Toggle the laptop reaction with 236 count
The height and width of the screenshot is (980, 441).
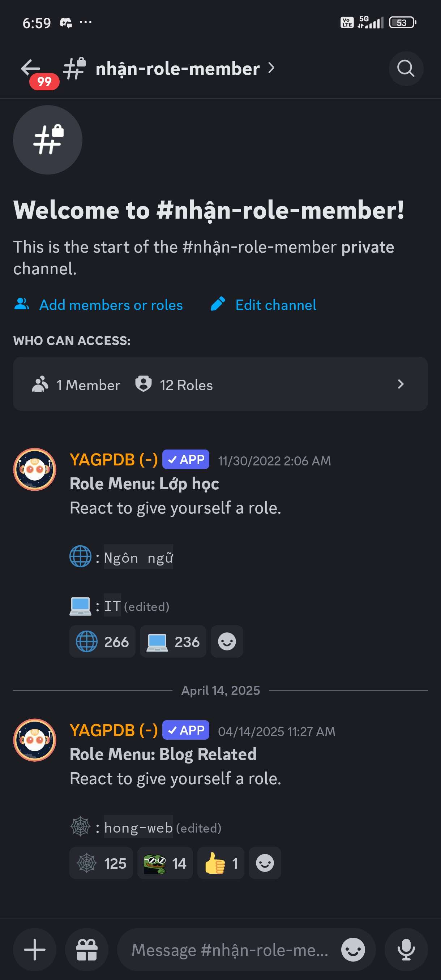(173, 642)
